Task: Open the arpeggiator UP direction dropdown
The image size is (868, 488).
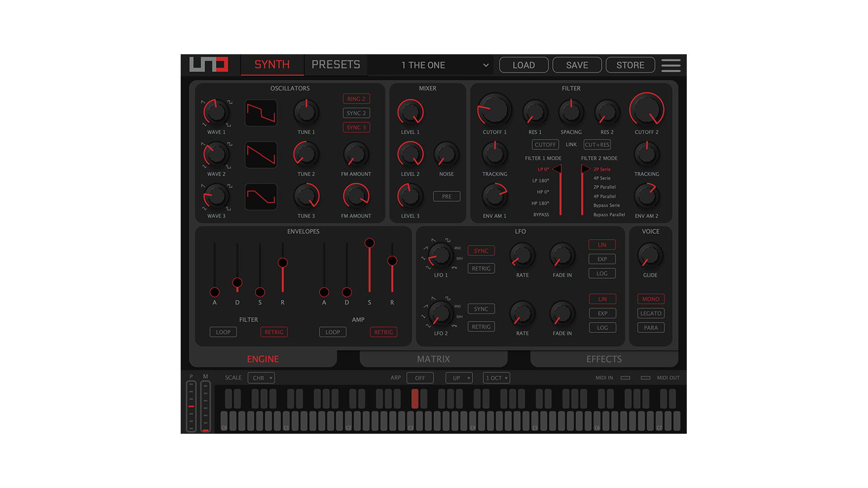Action: pos(459,378)
